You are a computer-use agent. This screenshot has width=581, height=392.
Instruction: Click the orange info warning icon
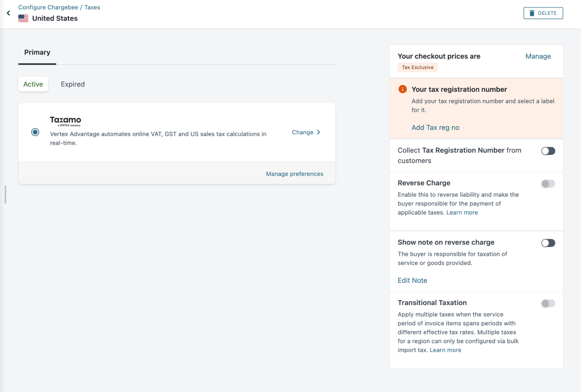403,89
